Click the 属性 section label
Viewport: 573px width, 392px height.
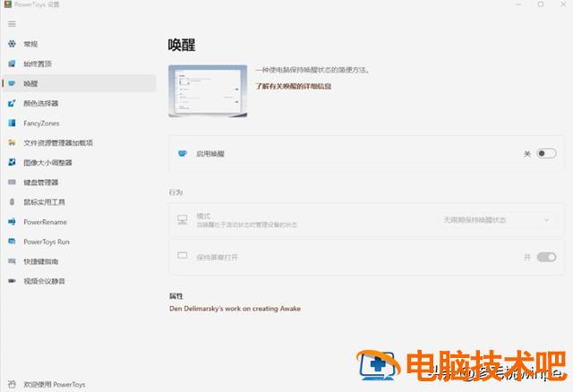[x=175, y=296]
